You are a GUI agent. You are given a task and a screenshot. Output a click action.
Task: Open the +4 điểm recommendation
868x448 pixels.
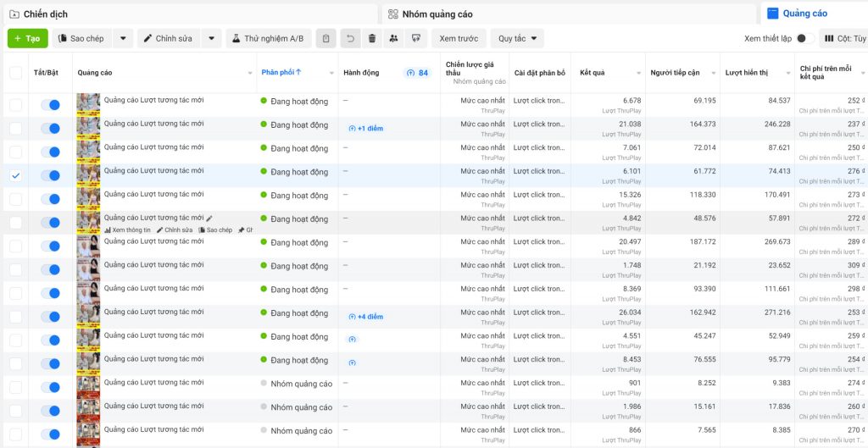pos(366,317)
